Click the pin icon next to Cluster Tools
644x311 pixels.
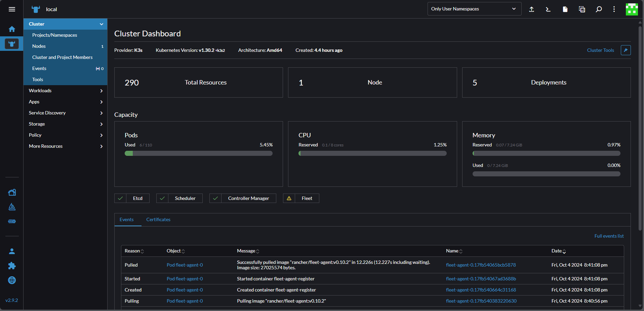tap(626, 50)
